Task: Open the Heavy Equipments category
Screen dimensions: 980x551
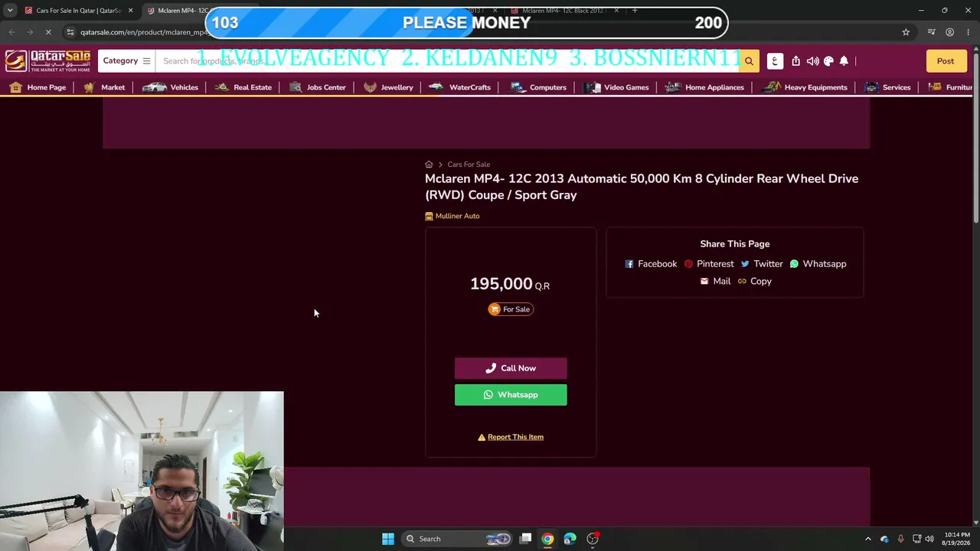Action: click(805, 87)
